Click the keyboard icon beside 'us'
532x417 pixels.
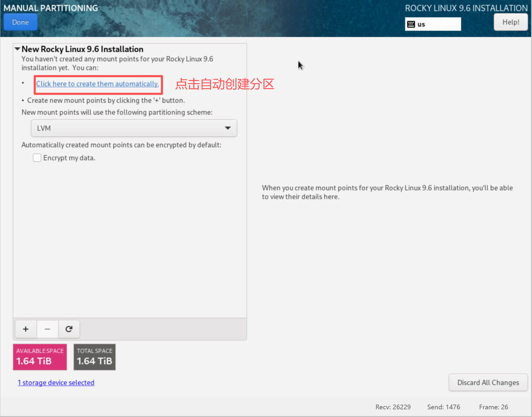tap(411, 24)
